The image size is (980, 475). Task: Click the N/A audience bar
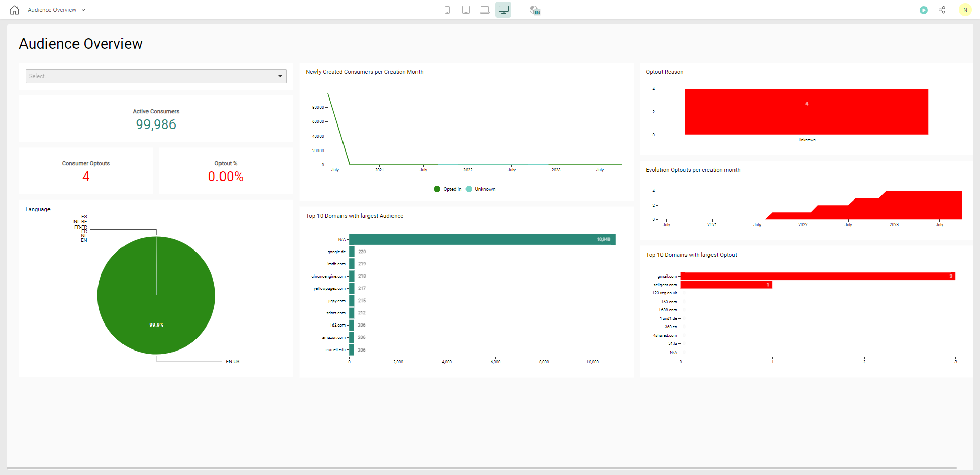[x=482, y=239]
